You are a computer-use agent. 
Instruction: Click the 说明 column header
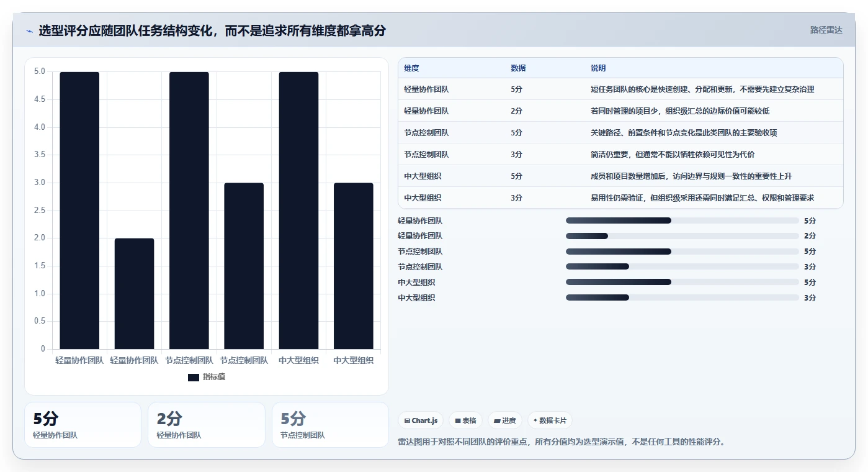[598, 68]
